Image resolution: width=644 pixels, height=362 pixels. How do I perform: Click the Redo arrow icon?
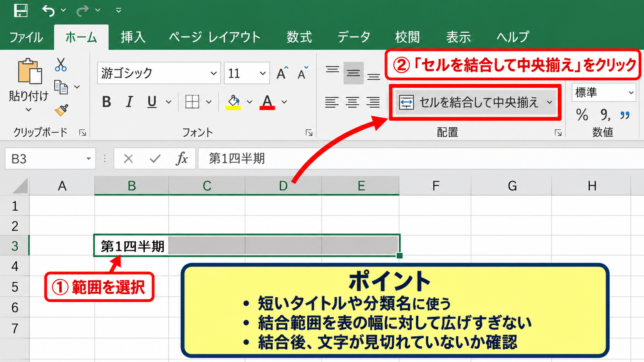[82, 10]
